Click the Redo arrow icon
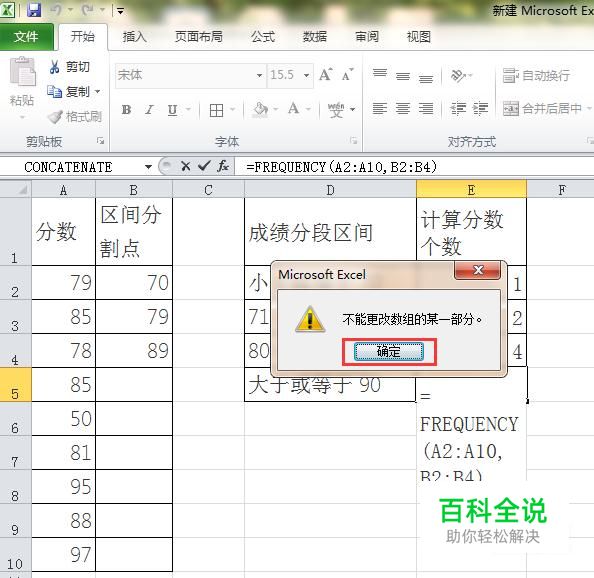 pyautogui.click(x=88, y=10)
